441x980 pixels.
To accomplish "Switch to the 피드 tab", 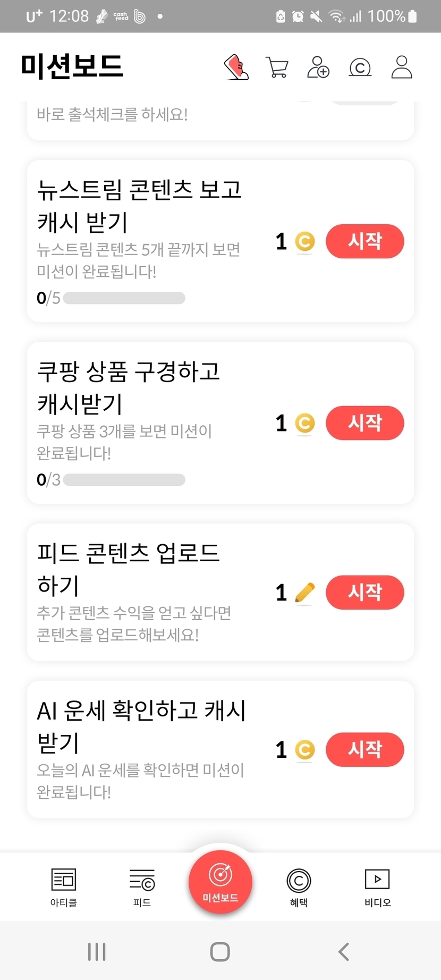I will tap(142, 887).
